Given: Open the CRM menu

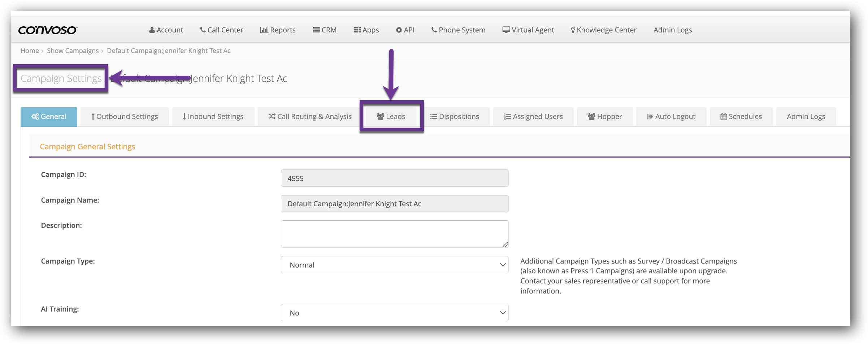Looking at the screenshot, I should tap(325, 30).
